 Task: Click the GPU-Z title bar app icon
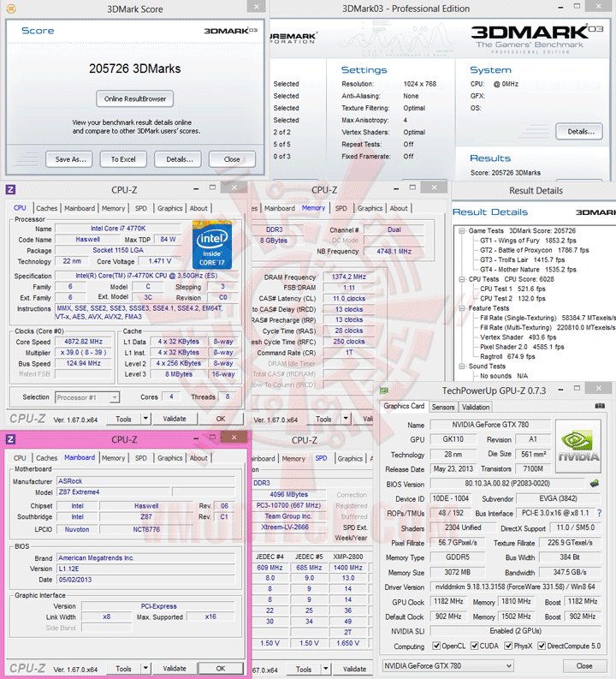pyautogui.click(x=383, y=390)
